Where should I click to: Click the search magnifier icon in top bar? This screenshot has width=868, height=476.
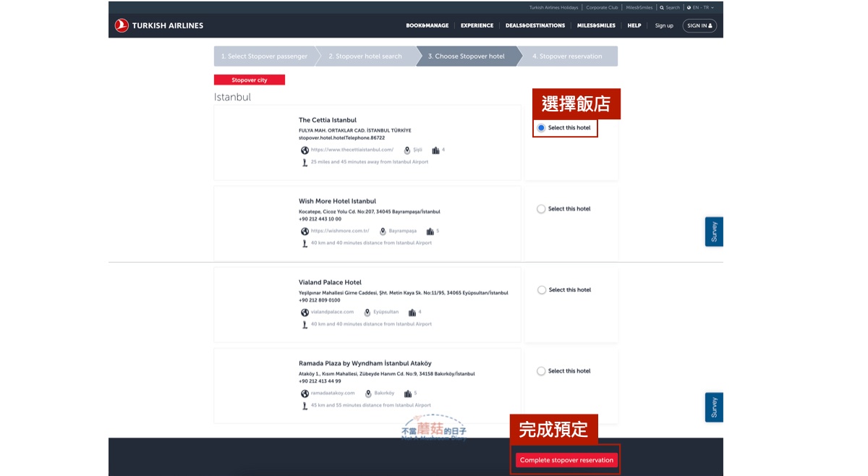point(662,8)
